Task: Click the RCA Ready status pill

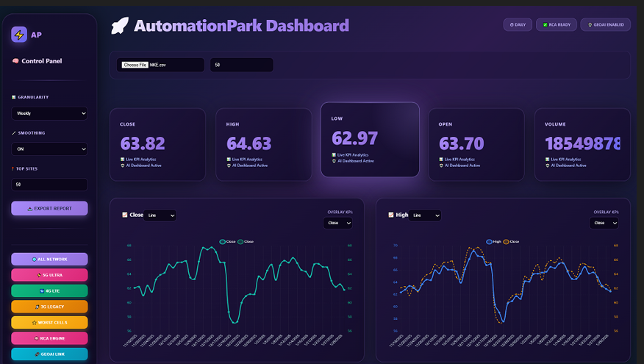Action: tap(557, 25)
